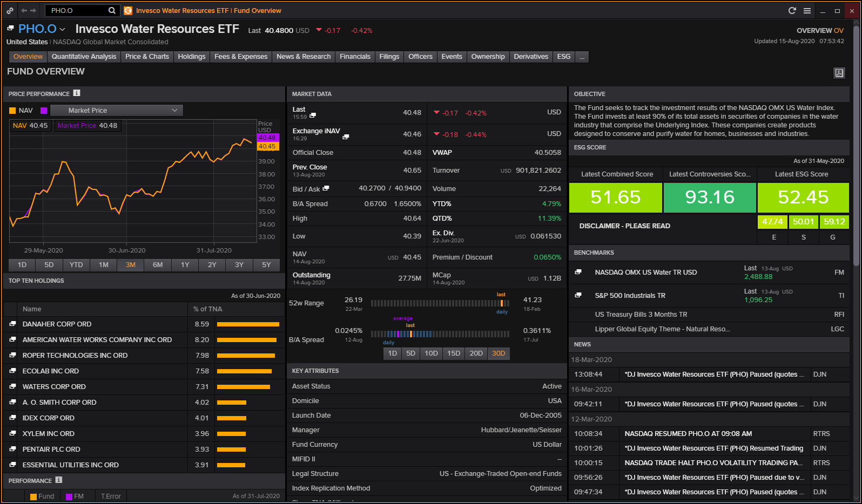The height and width of the screenshot is (504, 862).
Task: Click the refresh icon in the title bar
Action: click(792, 10)
